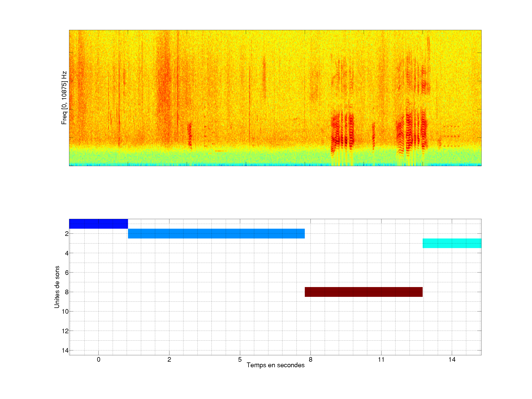The image size is (532, 399).
Task: Click x-axis tick label 5
Action: click(x=240, y=359)
